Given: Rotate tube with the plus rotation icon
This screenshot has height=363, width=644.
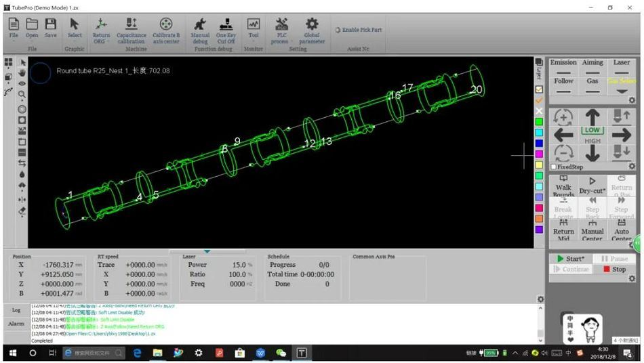Looking at the screenshot, I should click(563, 117).
